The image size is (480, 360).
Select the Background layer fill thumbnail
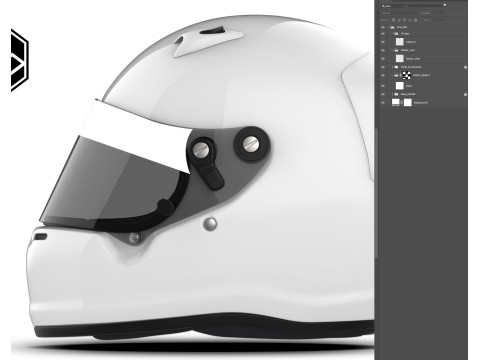[396, 102]
